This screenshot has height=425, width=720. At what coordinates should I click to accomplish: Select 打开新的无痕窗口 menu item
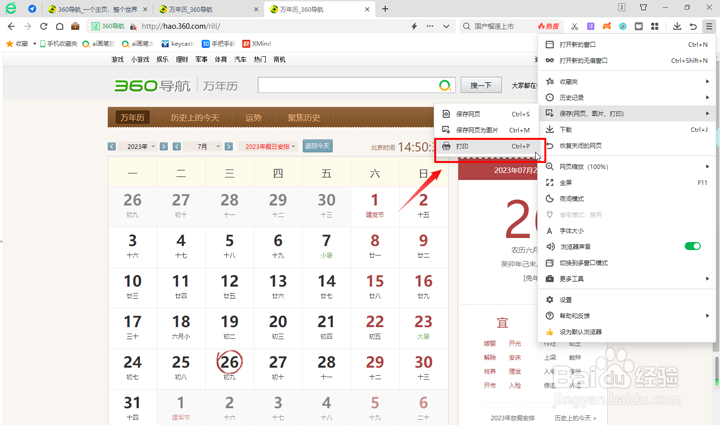(x=627, y=61)
